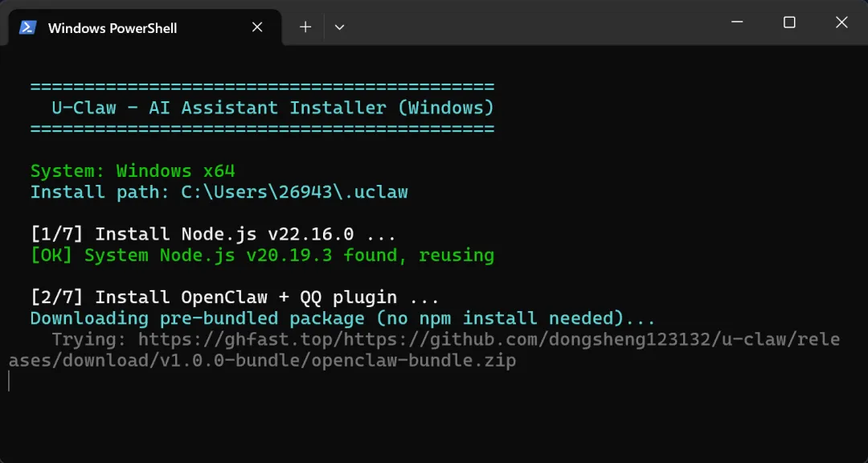Click the PowerShell icon in the tab
868x463 pixels.
pyautogui.click(x=27, y=27)
